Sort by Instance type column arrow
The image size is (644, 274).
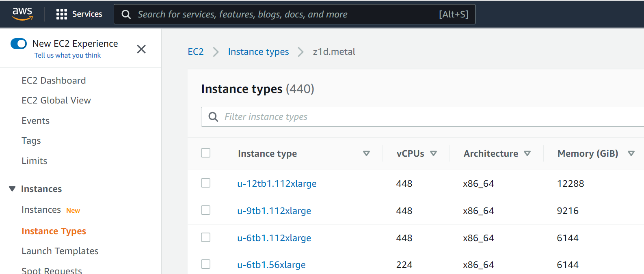coord(366,153)
